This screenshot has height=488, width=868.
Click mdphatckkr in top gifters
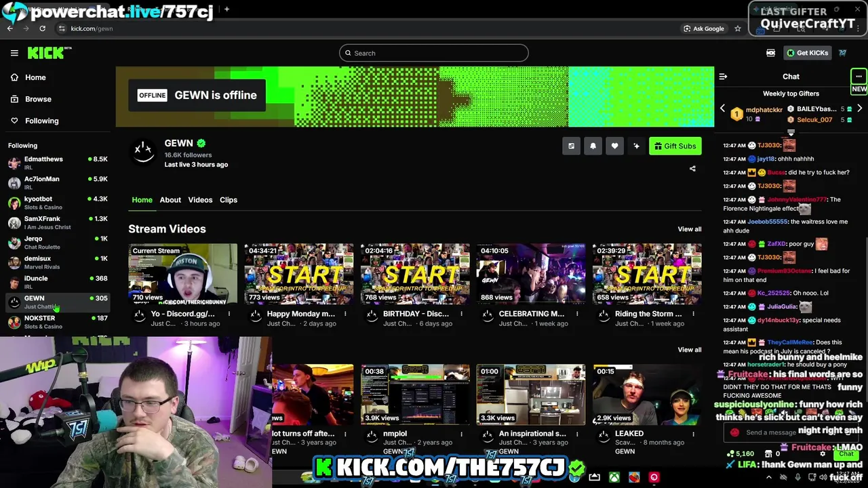pos(764,110)
